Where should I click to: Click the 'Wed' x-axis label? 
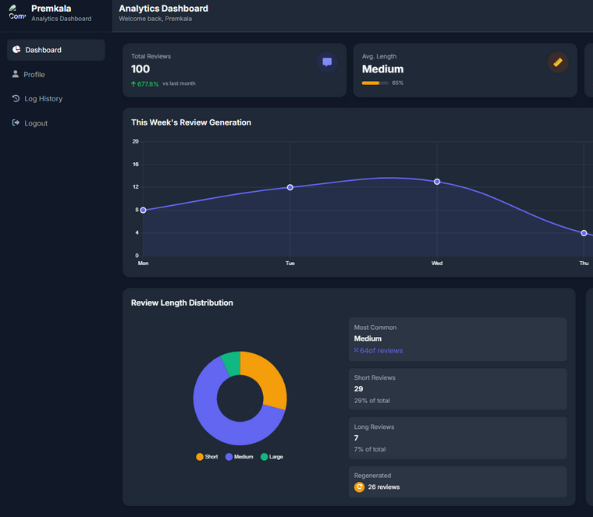click(437, 263)
